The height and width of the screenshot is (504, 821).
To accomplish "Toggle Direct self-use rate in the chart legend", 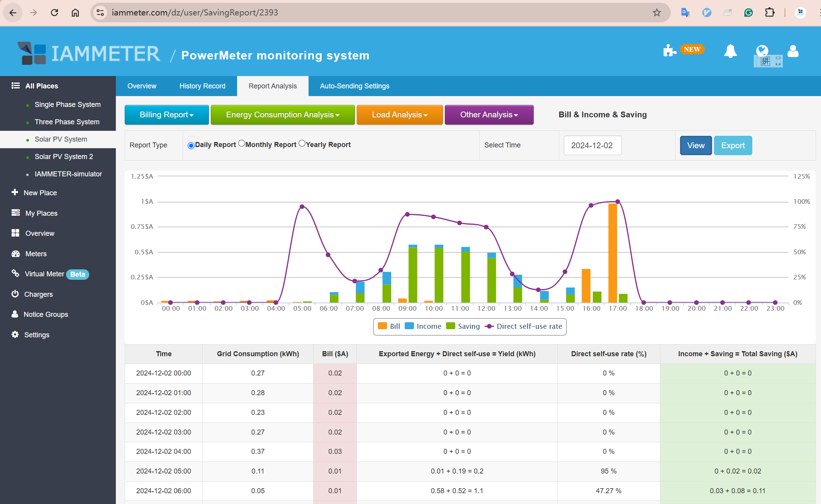I will coord(523,326).
